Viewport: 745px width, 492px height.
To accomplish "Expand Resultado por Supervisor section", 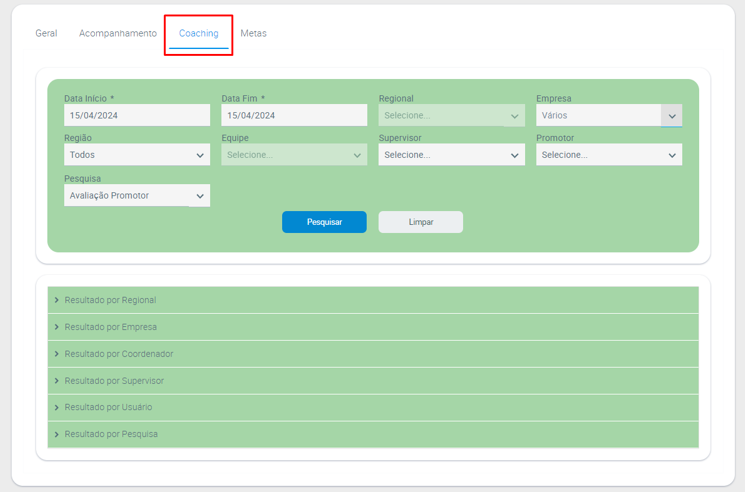I will [x=114, y=381].
